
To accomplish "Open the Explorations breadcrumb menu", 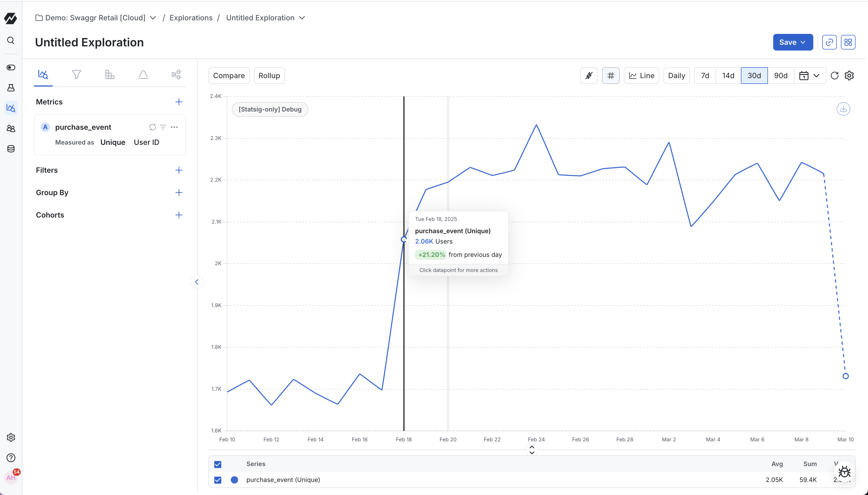I will pos(191,18).
